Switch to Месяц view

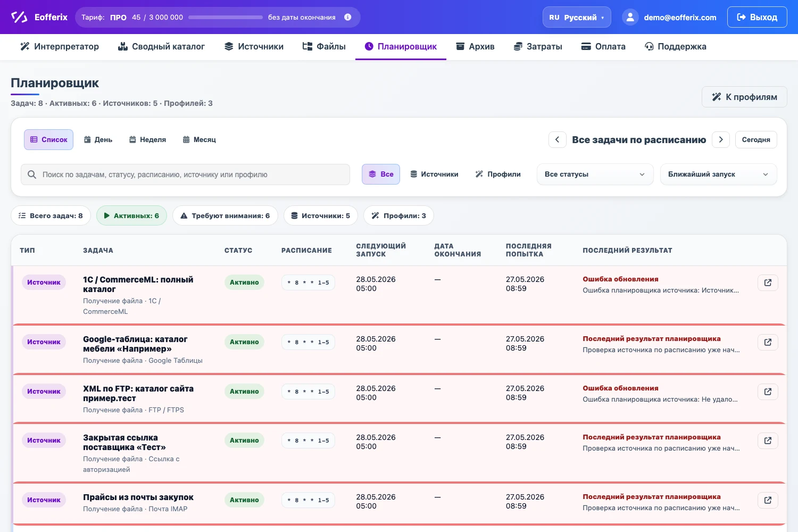(199, 140)
